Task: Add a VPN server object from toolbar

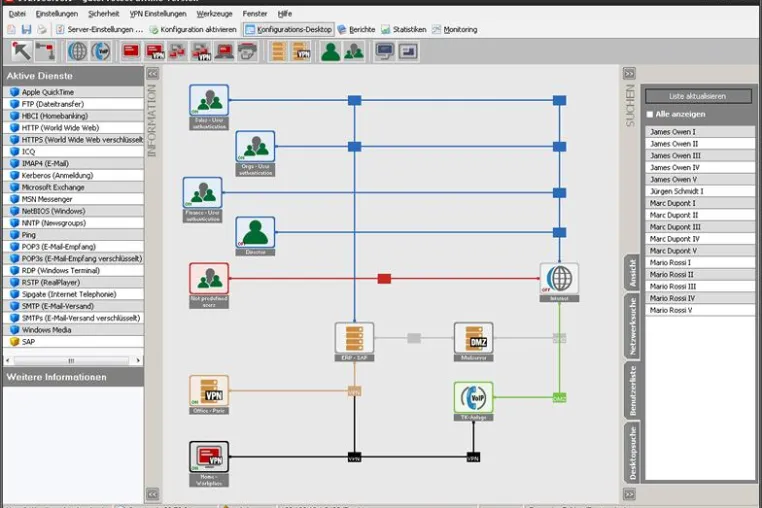Action: [x=301, y=51]
